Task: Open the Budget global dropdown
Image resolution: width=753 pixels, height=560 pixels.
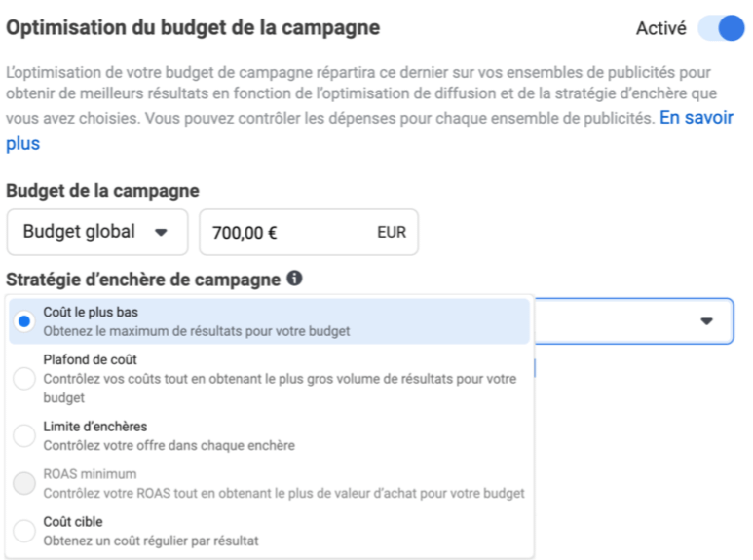Action: (96, 233)
